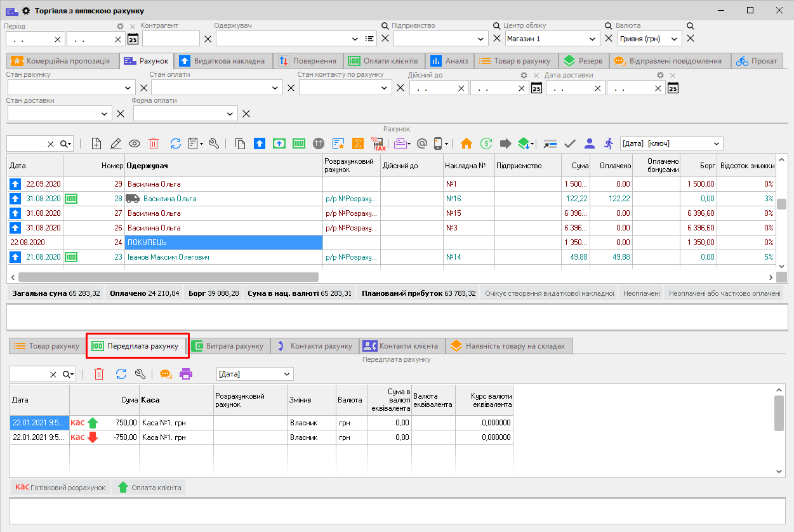Screen dimensions: 794x532
Task: Toggle the "Неоплачені" filter button
Action: pos(641,293)
